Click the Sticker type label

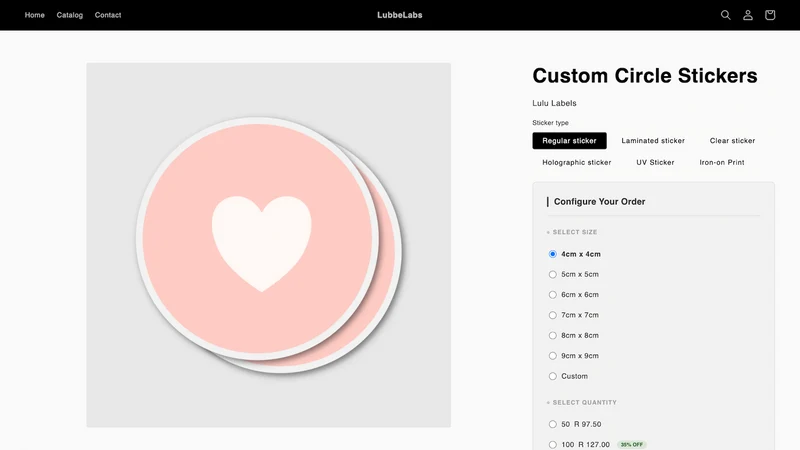[550, 123]
